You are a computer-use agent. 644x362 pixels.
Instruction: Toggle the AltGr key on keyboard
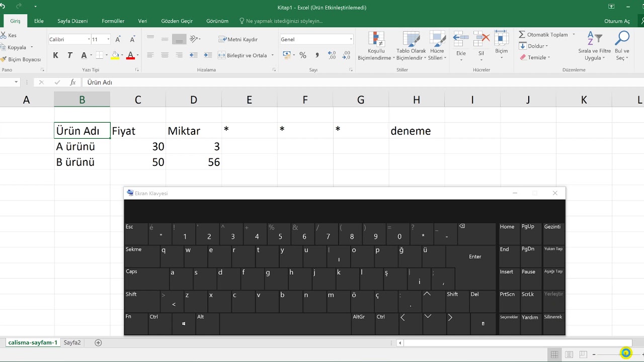363,324
